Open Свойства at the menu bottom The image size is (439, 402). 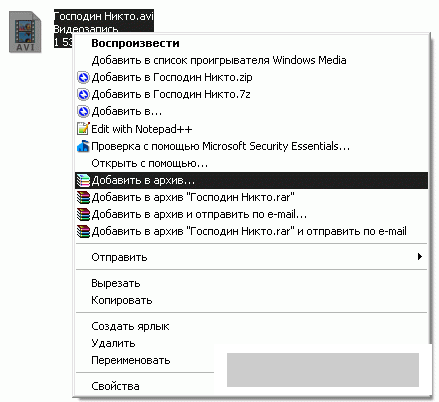pyautogui.click(x=115, y=386)
